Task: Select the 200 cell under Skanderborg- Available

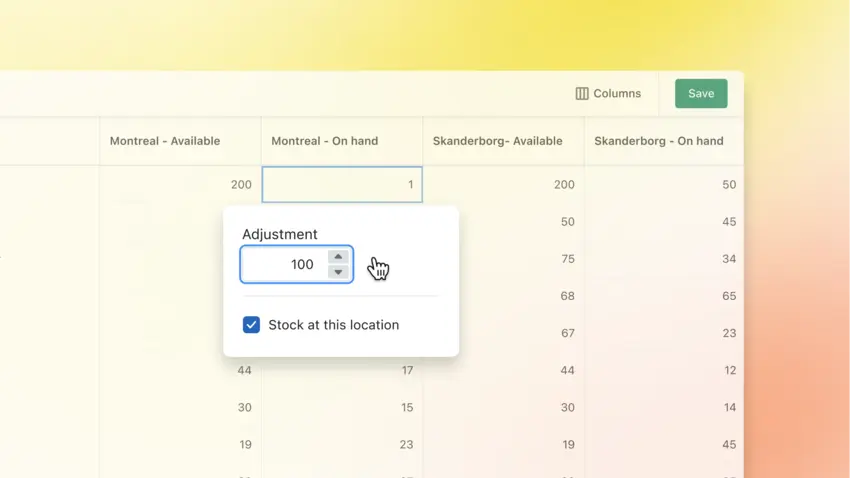Action: (x=504, y=185)
